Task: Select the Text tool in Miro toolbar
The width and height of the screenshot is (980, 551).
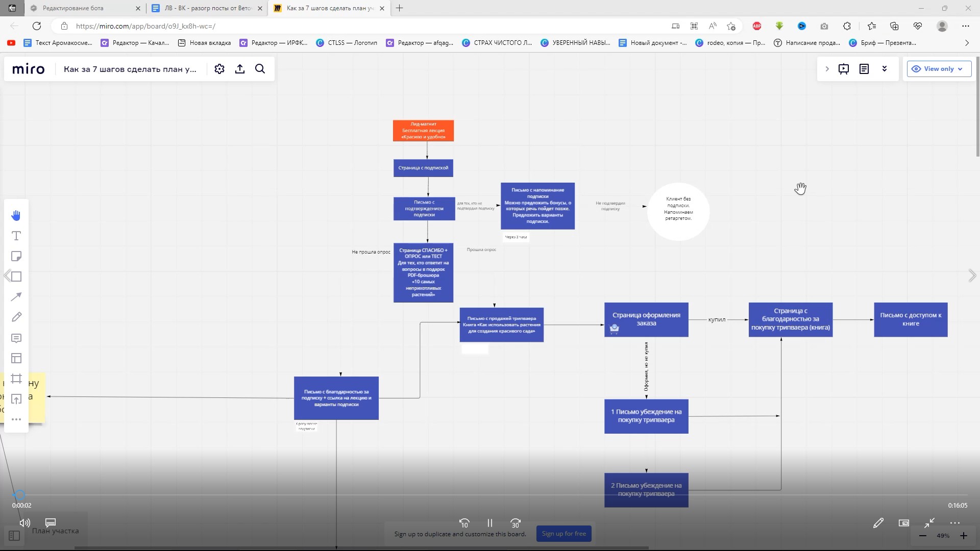Action: 16,236
